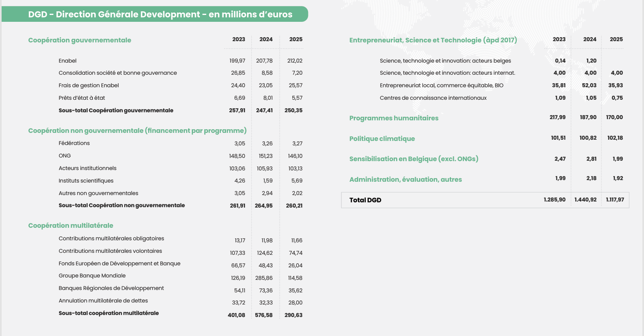Click Entrepreneuriat local, commerce équitable, BIO
644x336 pixels.
(442, 85)
